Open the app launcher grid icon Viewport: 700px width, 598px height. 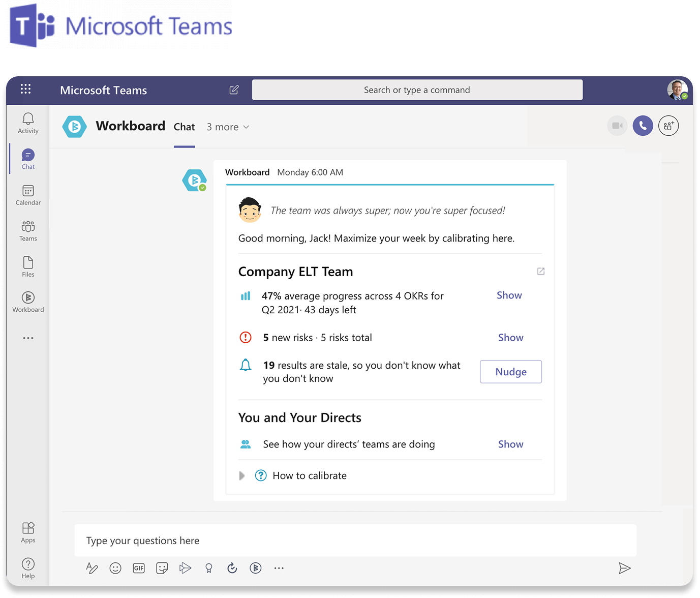[26, 89]
